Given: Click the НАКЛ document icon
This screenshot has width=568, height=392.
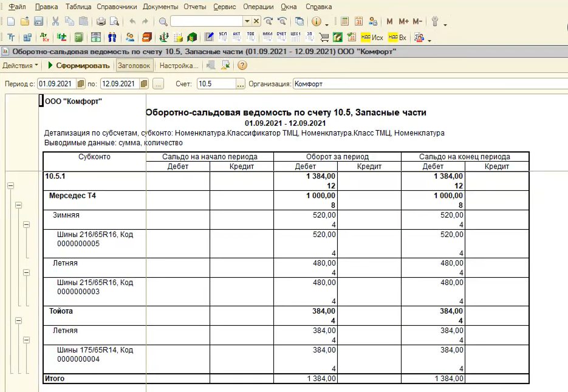Looking at the screenshot, I should coord(267,37).
